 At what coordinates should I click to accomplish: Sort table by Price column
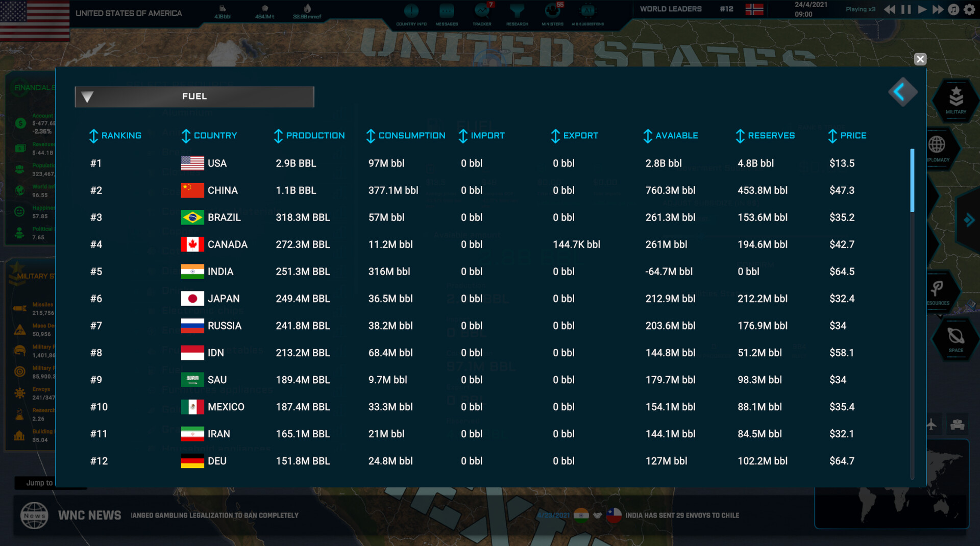coord(847,136)
